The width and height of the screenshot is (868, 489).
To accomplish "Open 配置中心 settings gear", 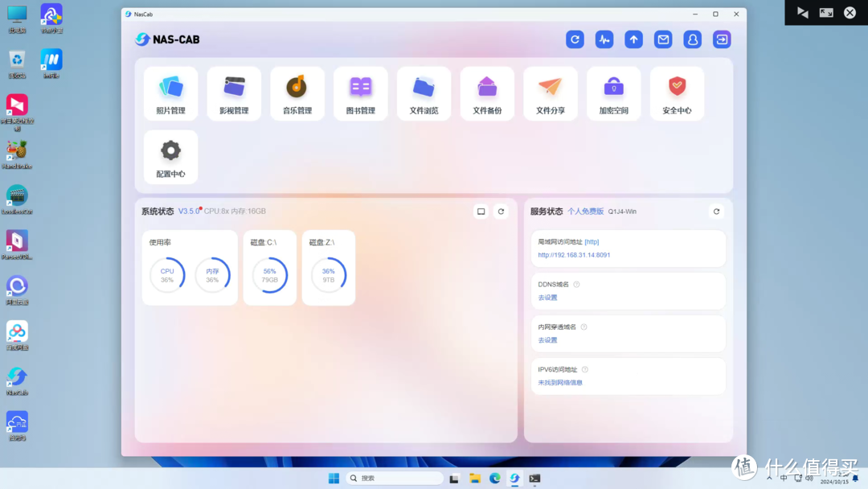I will tap(170, 157).
